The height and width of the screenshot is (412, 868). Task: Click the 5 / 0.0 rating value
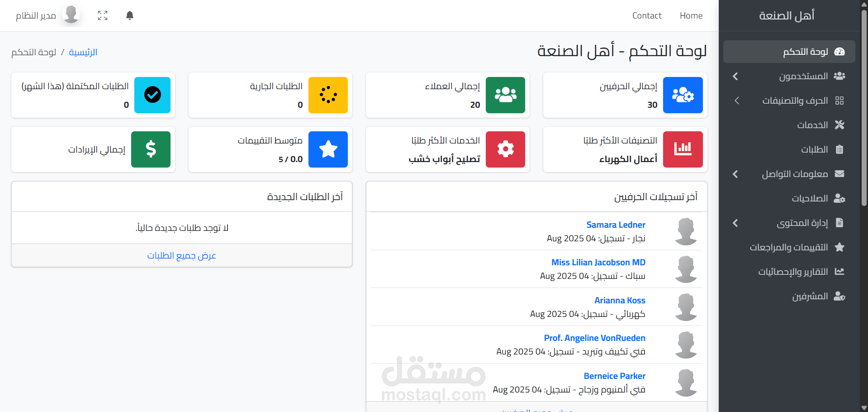pos(290,159)
